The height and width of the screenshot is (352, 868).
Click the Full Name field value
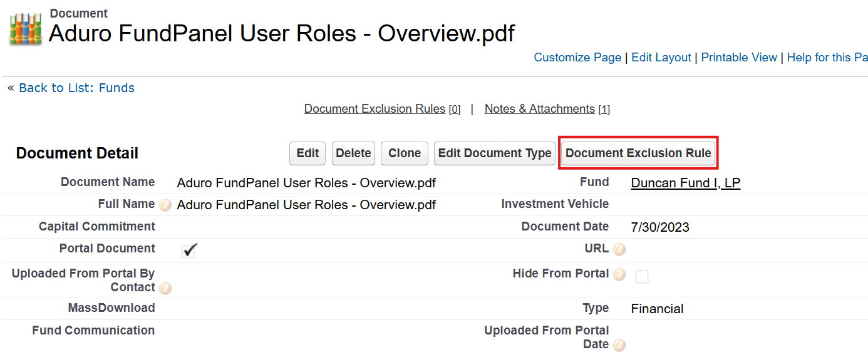306,205
